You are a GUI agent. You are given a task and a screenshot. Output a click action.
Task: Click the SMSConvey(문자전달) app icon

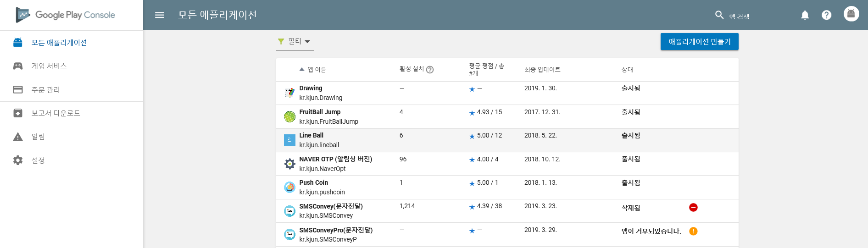pos(289,211)
